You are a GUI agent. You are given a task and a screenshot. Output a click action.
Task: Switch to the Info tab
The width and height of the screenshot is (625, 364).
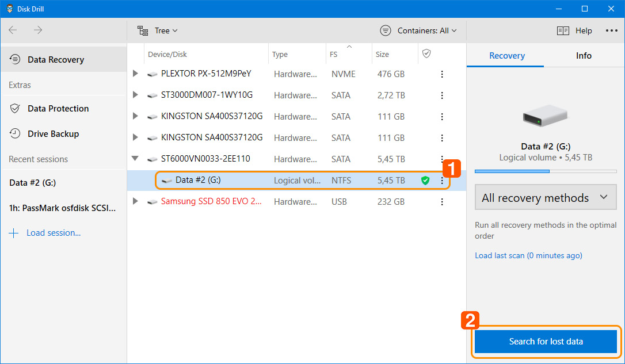click(x=584, y=56)
